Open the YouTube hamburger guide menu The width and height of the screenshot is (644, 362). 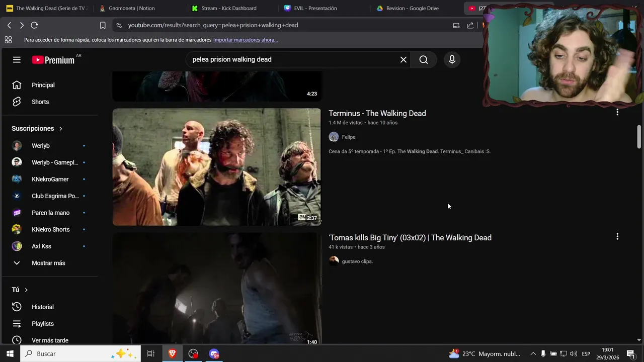pos(17,60)
